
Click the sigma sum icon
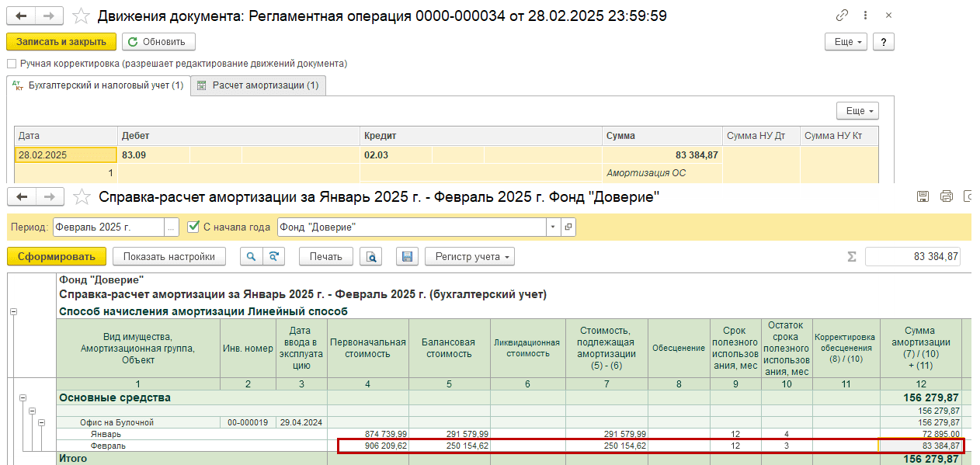tap(852, 257)
